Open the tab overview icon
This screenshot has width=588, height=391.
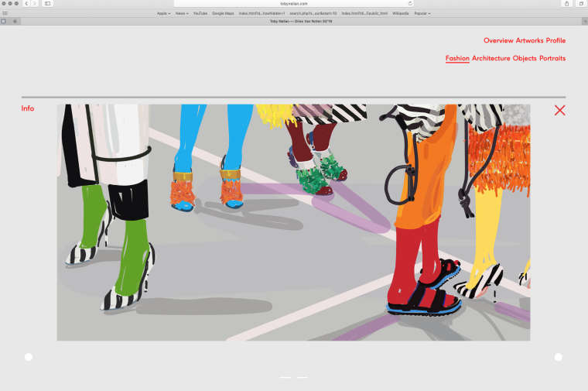[580, 4]
